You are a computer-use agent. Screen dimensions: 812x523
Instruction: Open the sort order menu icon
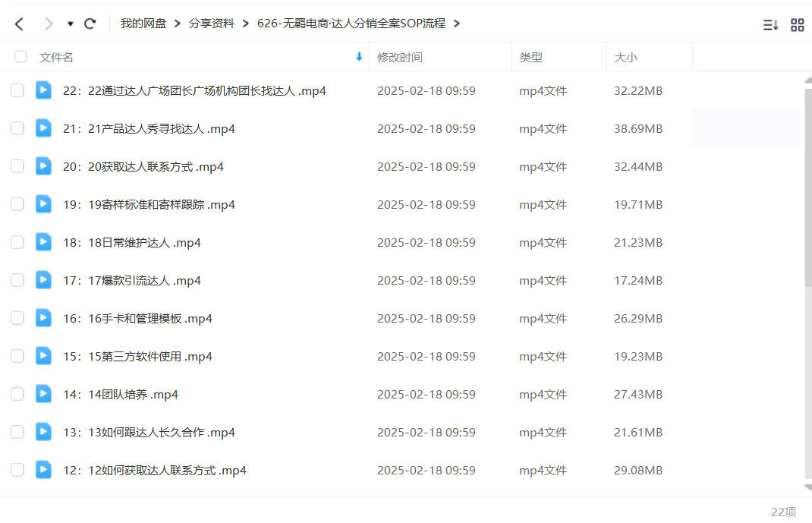[770, 24]
